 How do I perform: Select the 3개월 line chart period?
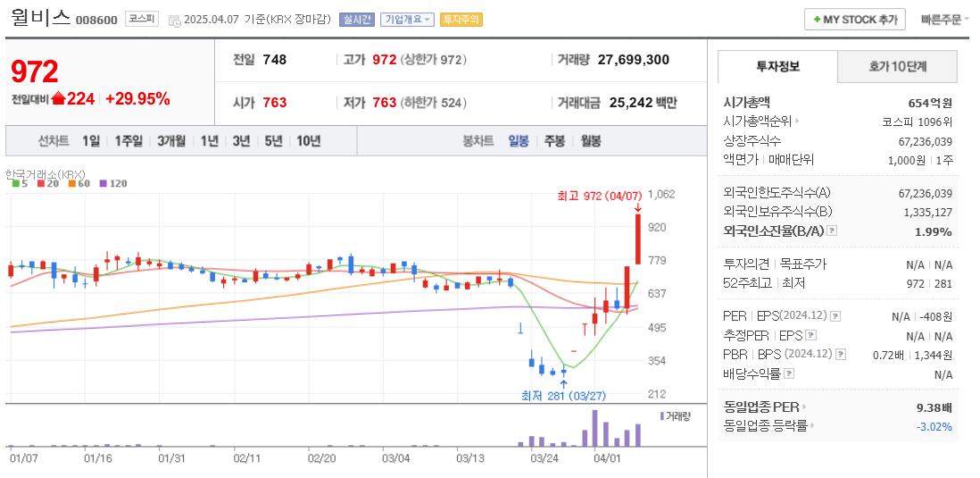[x=171, y=141]
